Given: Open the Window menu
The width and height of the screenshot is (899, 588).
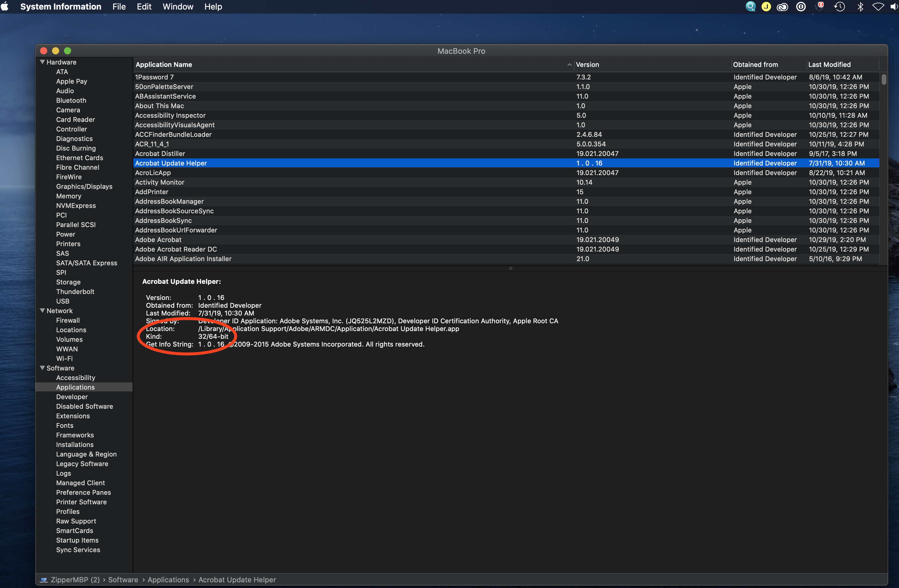Looking at the screenshot, I should pyautogui.click(x=178, y=7).
